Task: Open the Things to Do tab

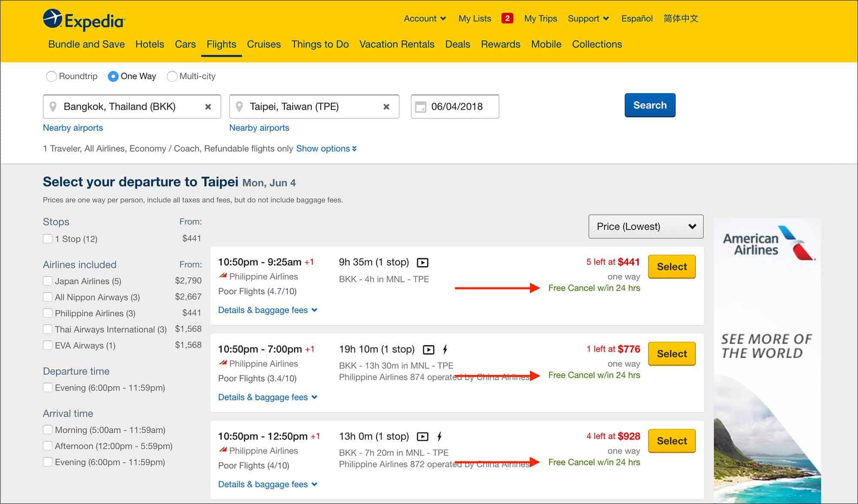Action: (320, 44)
